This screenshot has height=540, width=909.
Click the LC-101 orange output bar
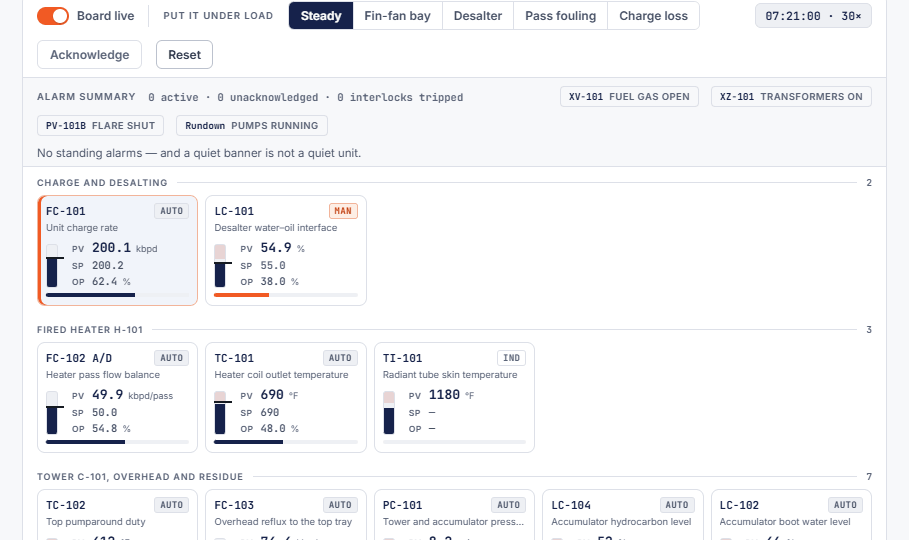(x=286, y=295)
